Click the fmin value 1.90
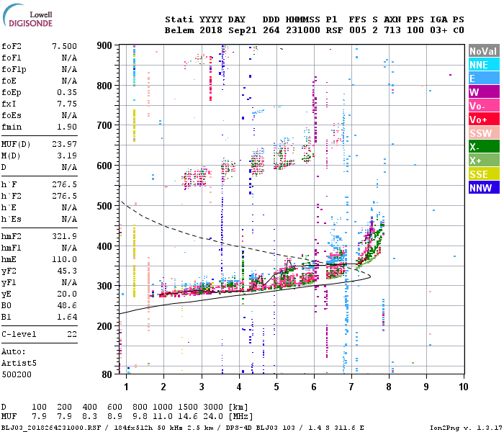This screenshot has height=432, width=504. pos(67,127)
